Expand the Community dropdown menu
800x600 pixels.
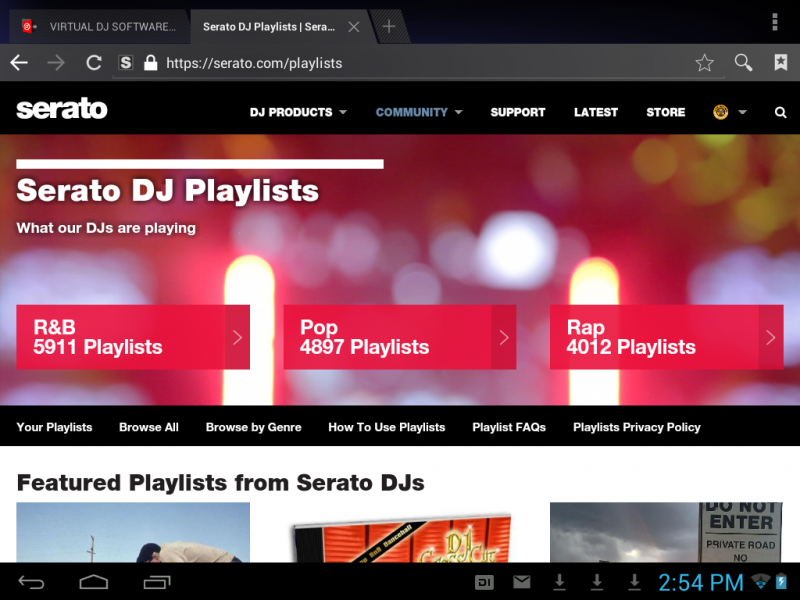[419, 112]
